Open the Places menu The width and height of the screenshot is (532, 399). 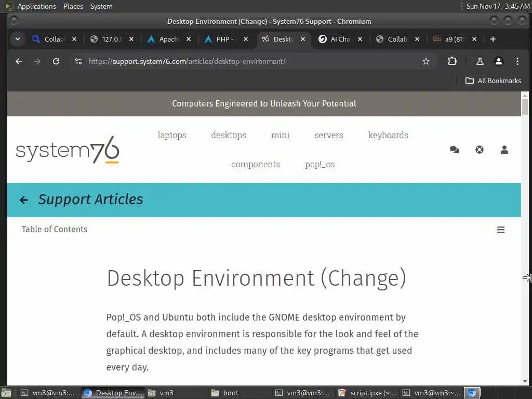[73, 6]
